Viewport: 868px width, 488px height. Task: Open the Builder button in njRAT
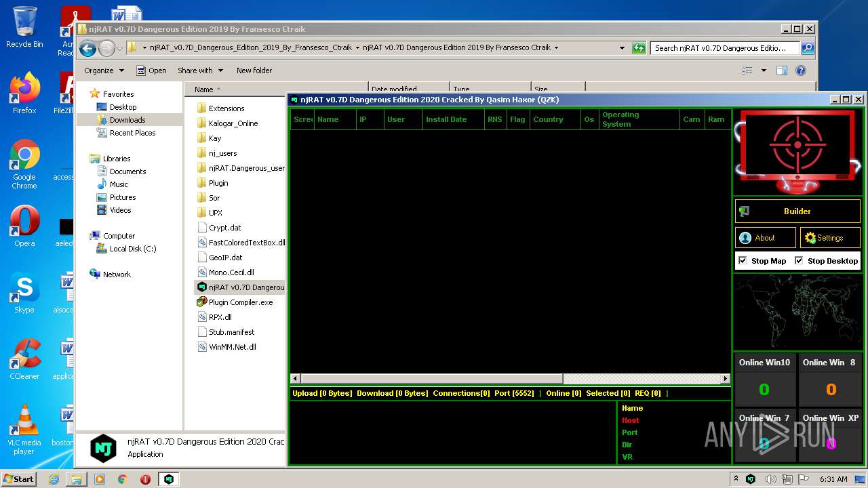click(x=797, y=211)
